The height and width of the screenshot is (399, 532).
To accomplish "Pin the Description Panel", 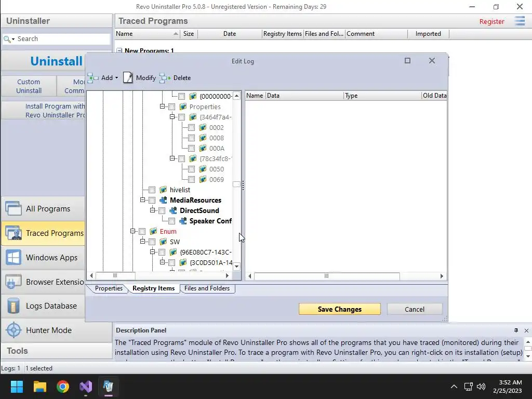I will pyautogui.click(x=516, y=330).
